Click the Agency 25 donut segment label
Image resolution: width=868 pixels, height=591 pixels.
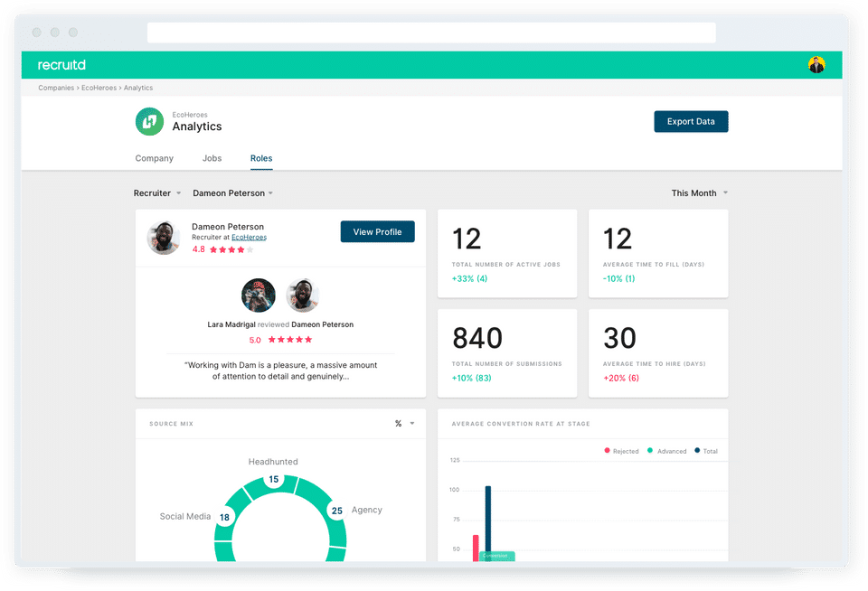(337, 511)
